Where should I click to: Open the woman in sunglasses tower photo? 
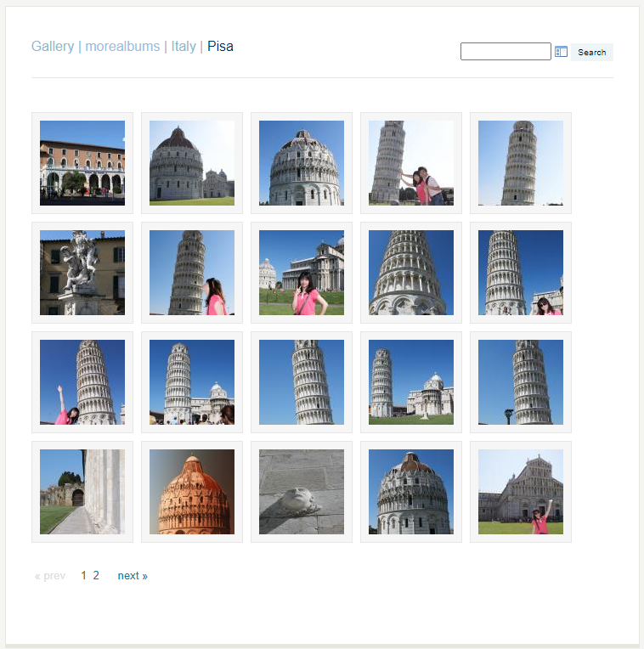click(x=521, y=273)
